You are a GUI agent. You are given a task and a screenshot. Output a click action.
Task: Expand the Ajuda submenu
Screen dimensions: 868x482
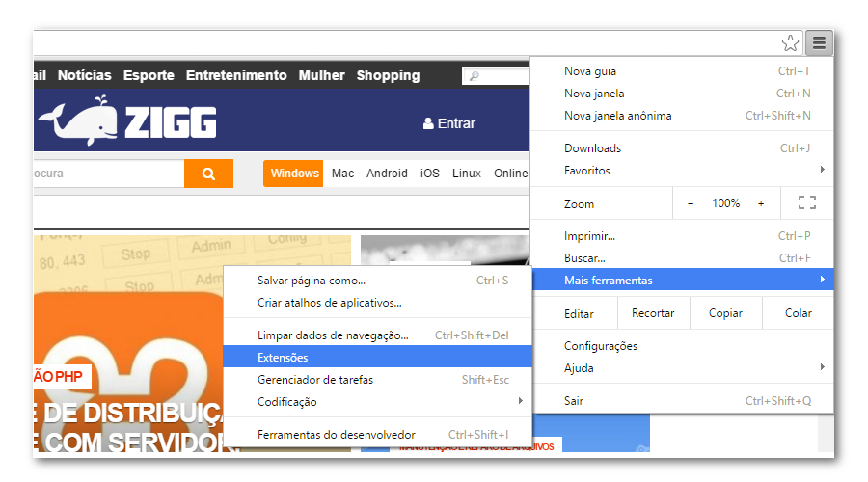(x=682, y=368)
